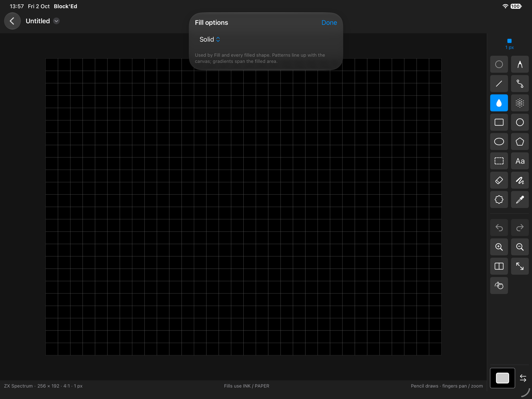Image resolution: width=532 pixels, height=399 pixels.
Task: Click the diagonal expand arrows icon
Action: click(x=520, y=266)
